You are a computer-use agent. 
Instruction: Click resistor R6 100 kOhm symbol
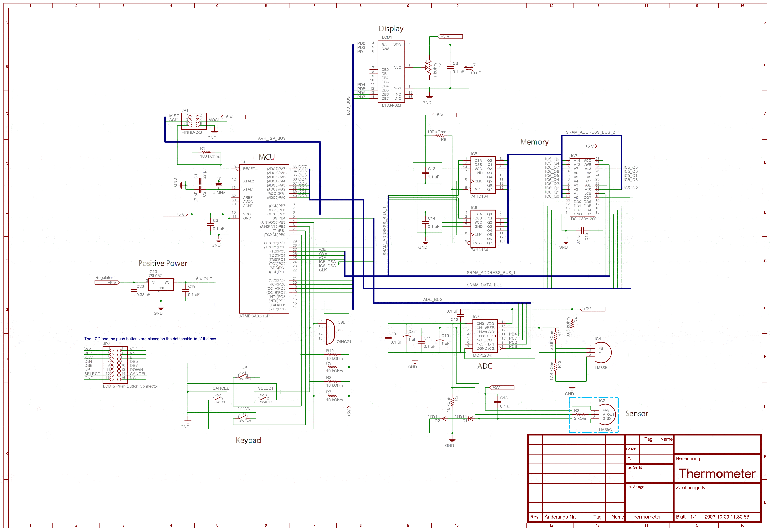pos(440,136)
